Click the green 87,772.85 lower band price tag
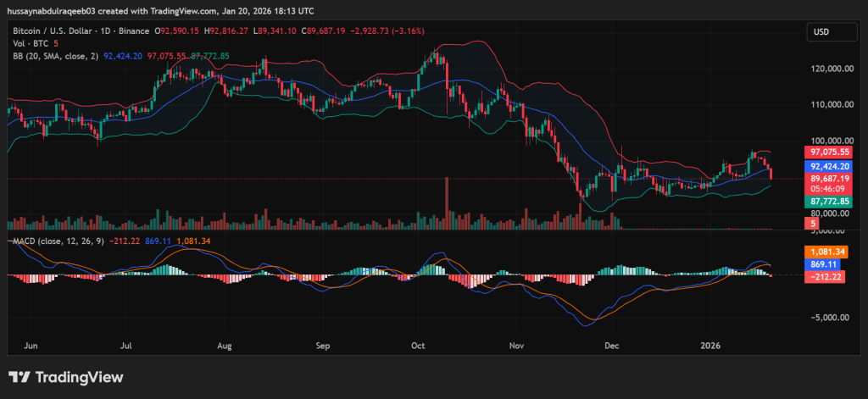The width and height of the screenshot is (868, 399). 827,202
